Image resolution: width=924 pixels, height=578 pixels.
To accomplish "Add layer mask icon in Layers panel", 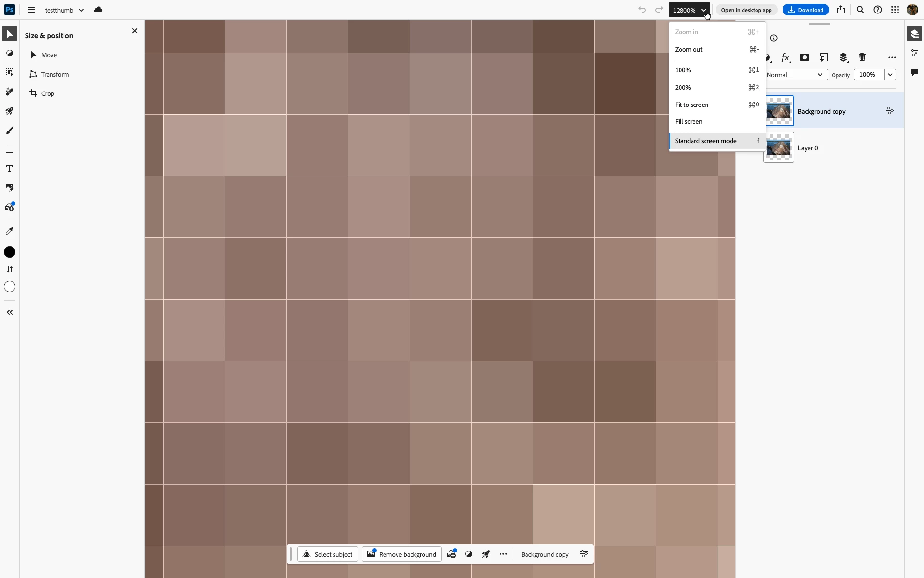I will tap(804, 57).
